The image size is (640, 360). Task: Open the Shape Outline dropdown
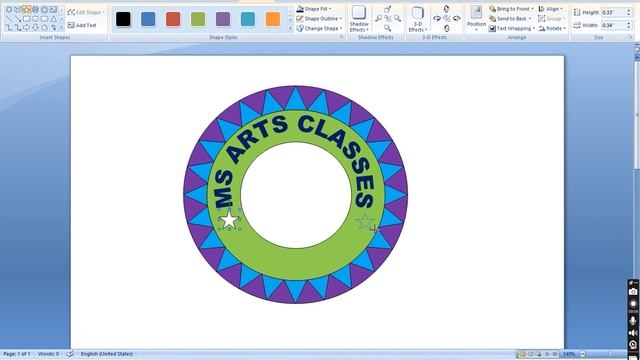319,19
